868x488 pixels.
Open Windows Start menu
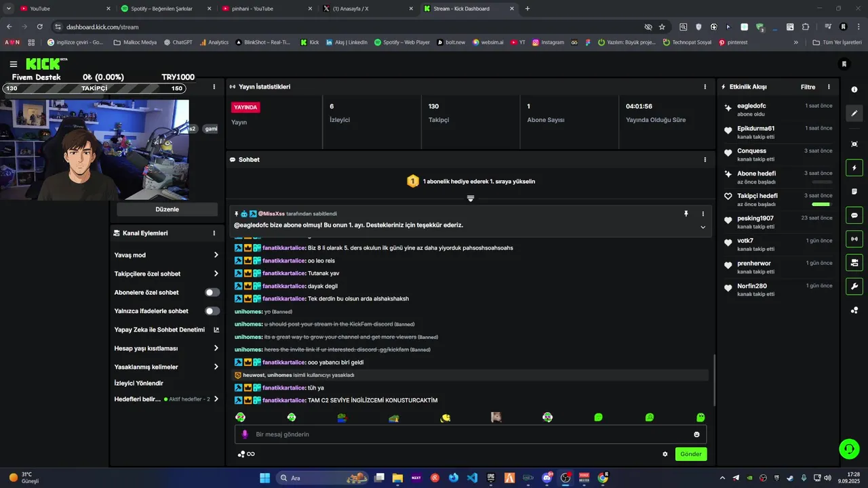coord(265,478)
